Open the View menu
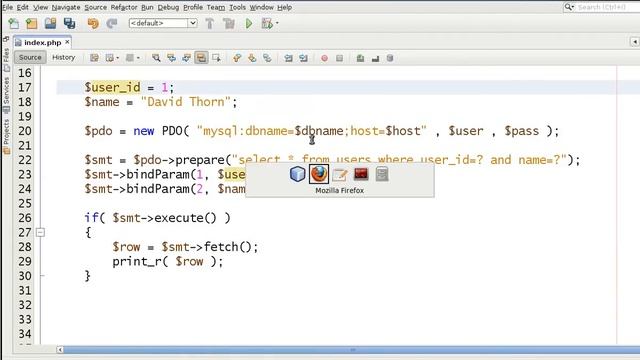The height and width of the screenshot is (360, 640). tap(40, 7)
